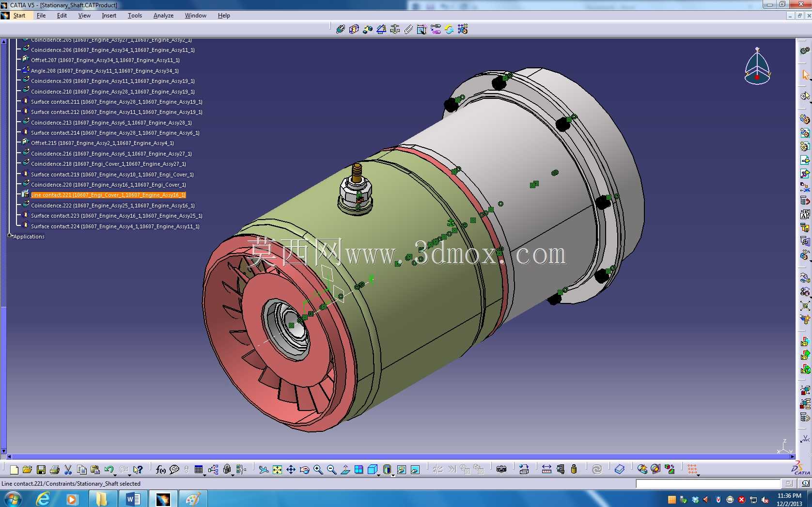Click the Reuse Pattern icon

[x=463, y=29]
